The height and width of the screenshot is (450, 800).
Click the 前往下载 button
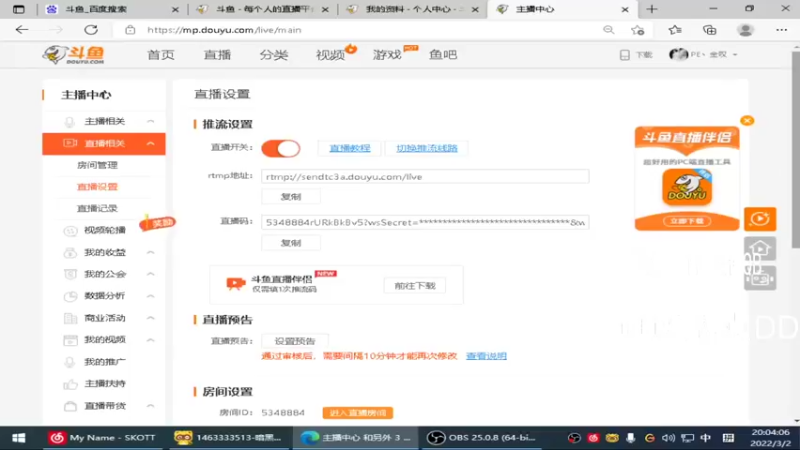pyautogui.click(x=415, y=286)
